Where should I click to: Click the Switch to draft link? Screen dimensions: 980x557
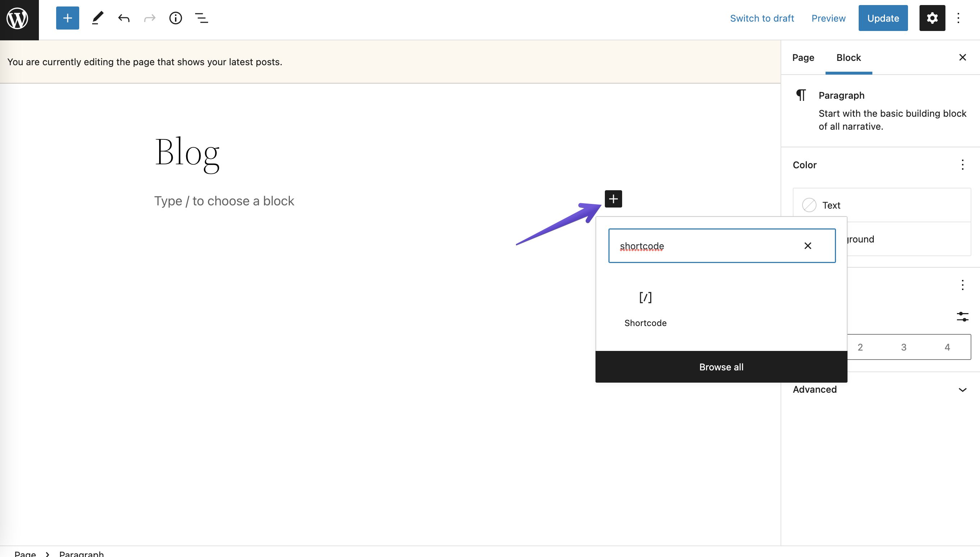[762, 18]
